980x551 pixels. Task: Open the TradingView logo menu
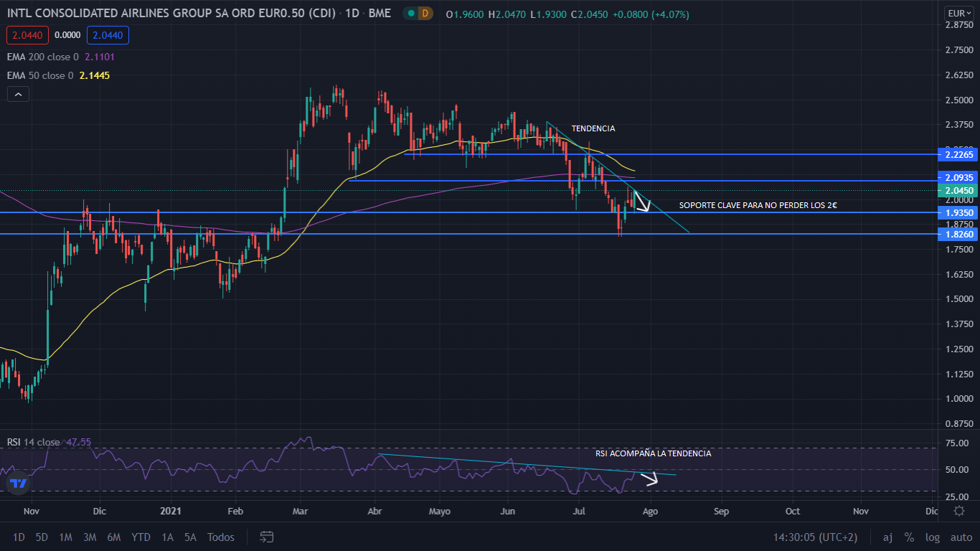coord(17,483)
